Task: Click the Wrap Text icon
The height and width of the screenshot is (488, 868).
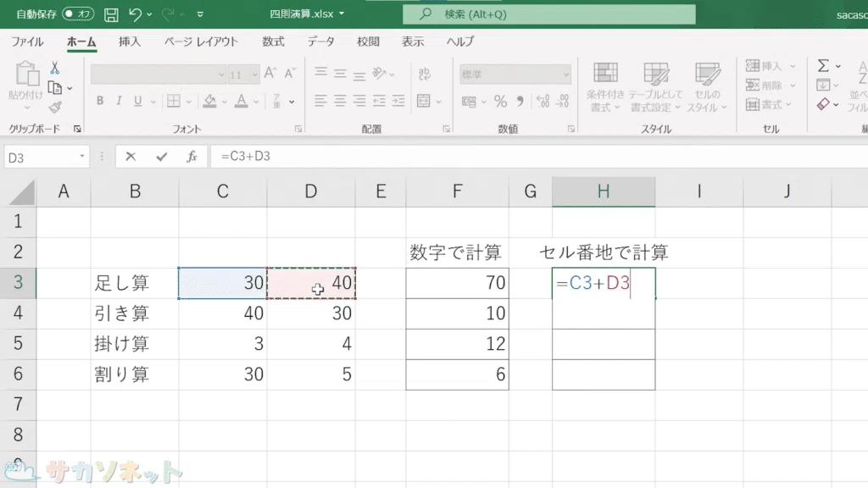Action: [425, 73]
